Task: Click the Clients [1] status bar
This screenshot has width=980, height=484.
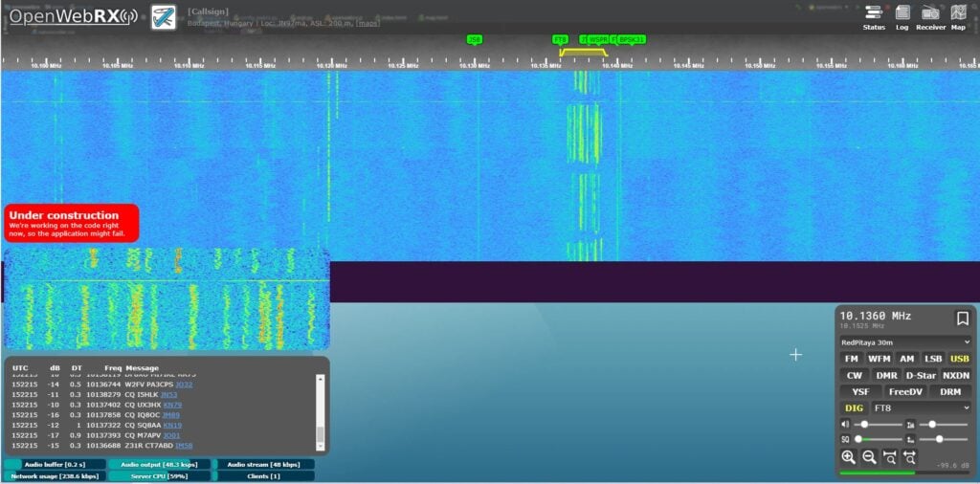Action: [263, 476]
